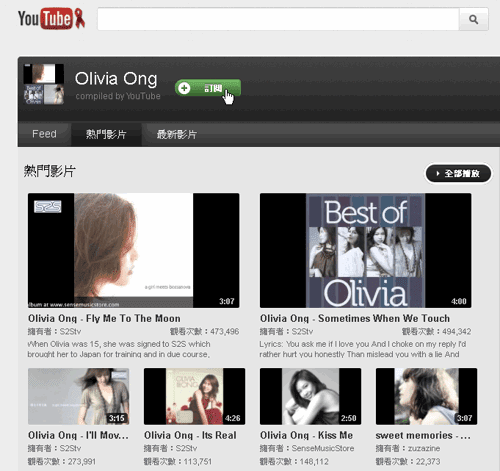Click the view count 113,751
The image size is (500, 471).
(x=198, y=462)
